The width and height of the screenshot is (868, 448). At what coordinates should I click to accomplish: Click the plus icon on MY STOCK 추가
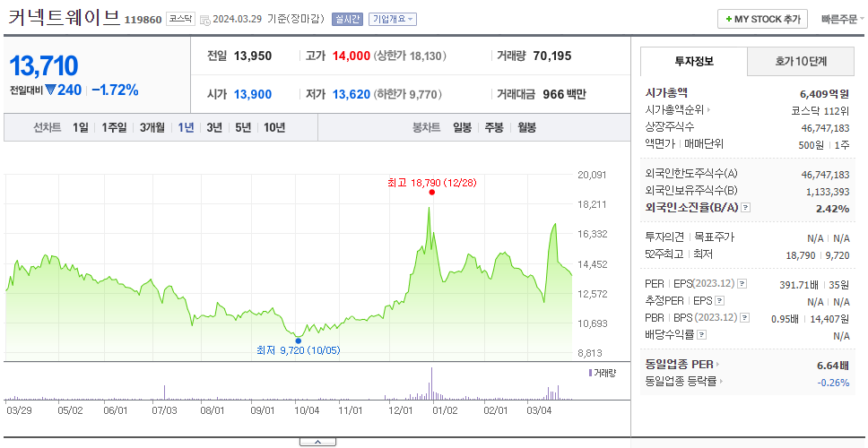pos(728,20)
